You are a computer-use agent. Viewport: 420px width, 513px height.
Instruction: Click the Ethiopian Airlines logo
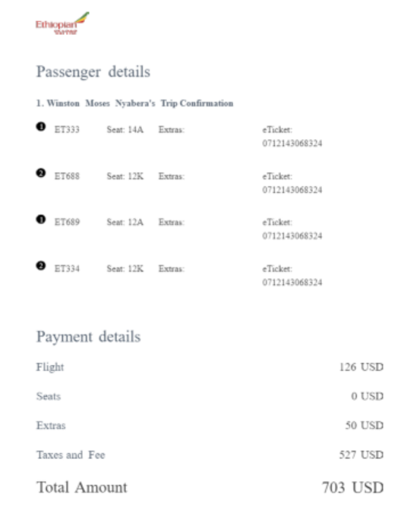click(62, 24)
